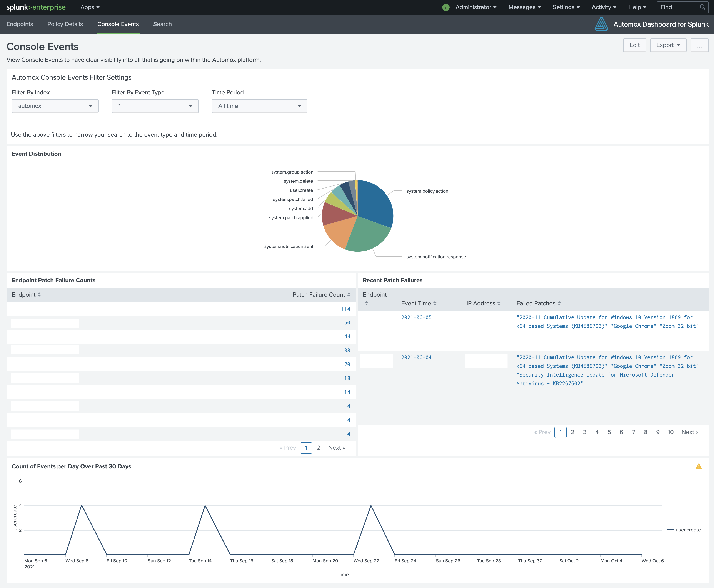Open the Administrator menu
The height and width of the screenshot is (588, 714).
[x=476, y=7]
